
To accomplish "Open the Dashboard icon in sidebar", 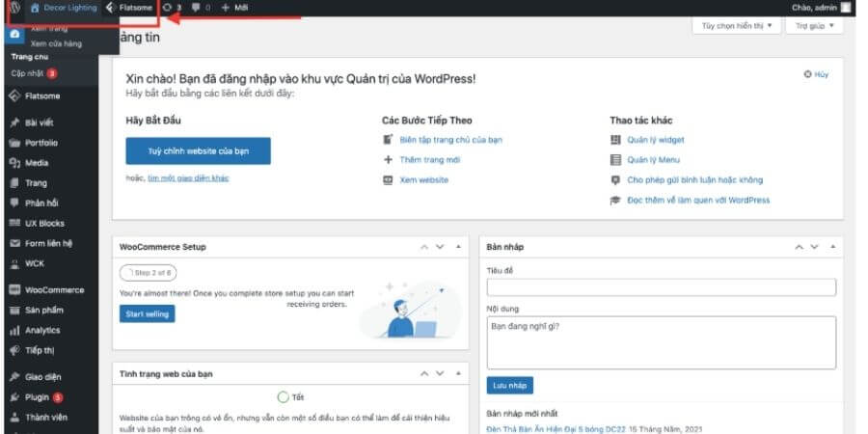I will click(14, 34).
